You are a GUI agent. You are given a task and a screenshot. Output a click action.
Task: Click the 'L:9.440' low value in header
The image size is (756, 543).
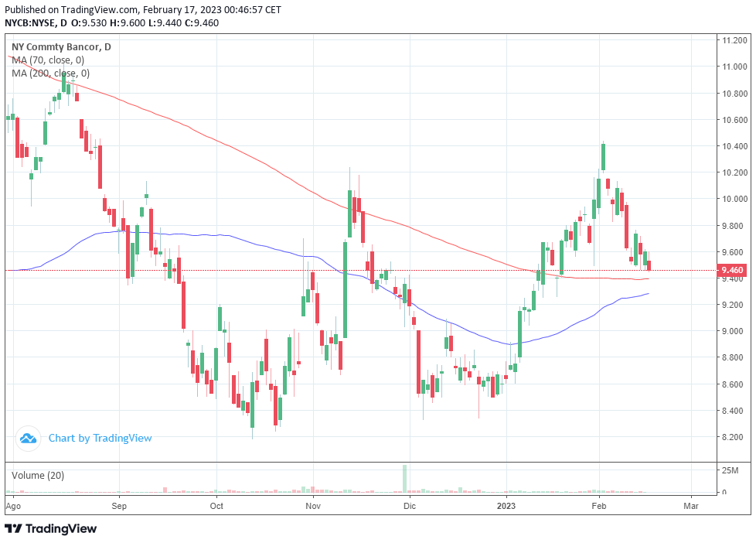pos(164,22)
